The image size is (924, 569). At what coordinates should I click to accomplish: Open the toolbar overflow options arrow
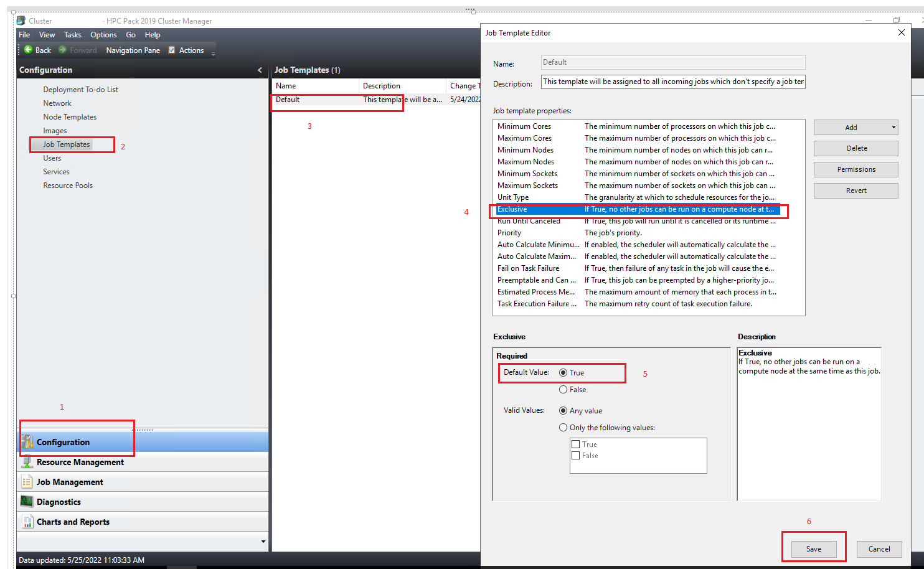coord(213,54)
